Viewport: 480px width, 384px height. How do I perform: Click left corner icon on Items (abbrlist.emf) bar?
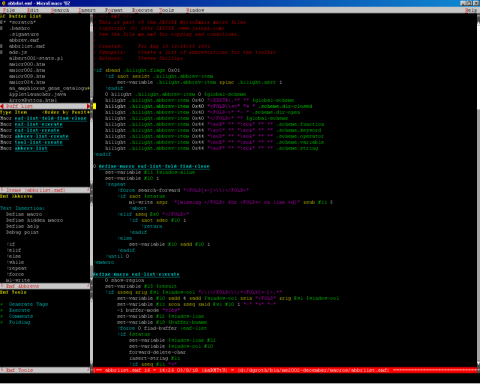click(x=2, y=190)
